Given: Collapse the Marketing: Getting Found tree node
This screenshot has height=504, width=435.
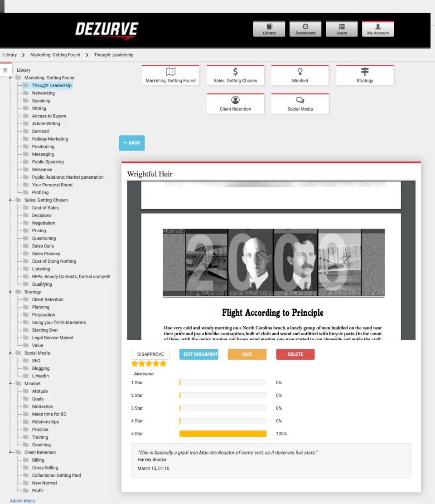Looking at the screenshot, I should click(x=10, y=78).
